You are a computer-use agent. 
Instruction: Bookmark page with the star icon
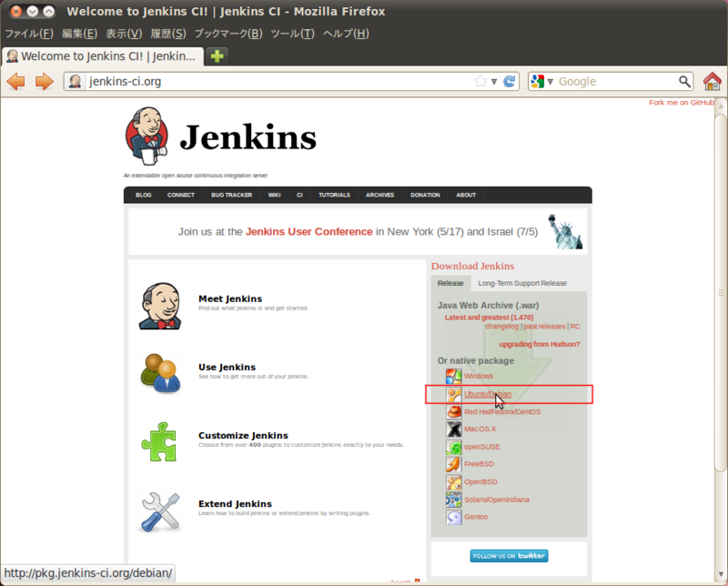tap(480, 81)
